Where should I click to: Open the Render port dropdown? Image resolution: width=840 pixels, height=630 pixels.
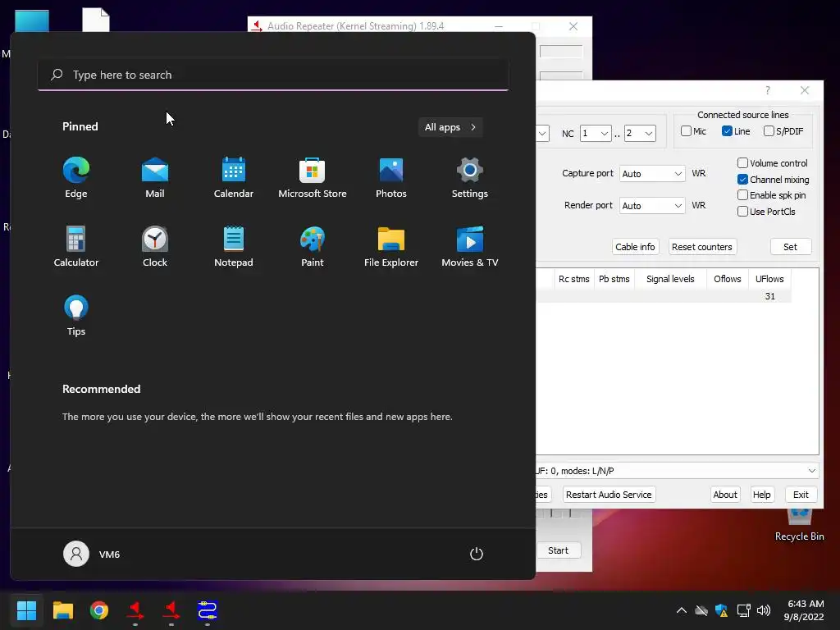(652, 206)
